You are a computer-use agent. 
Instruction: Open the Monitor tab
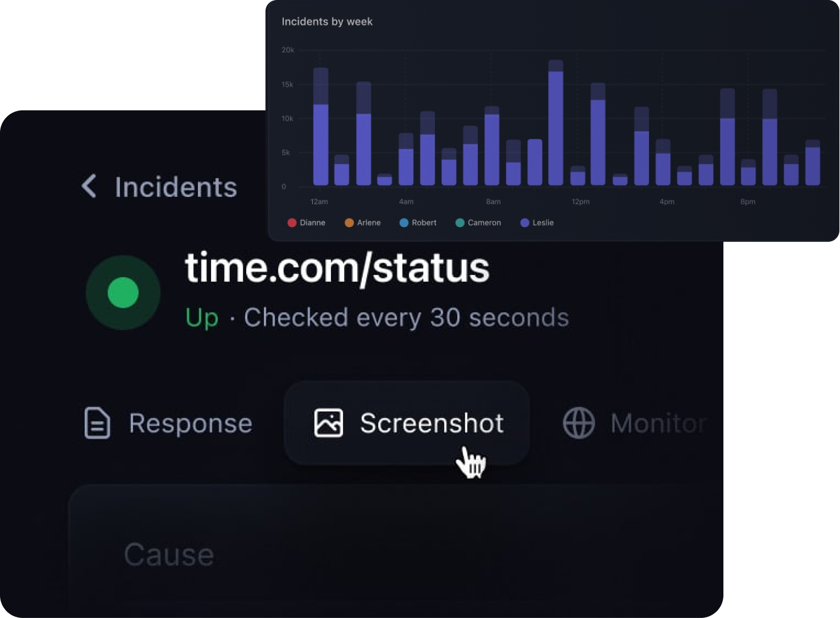(x=635, y=423)
